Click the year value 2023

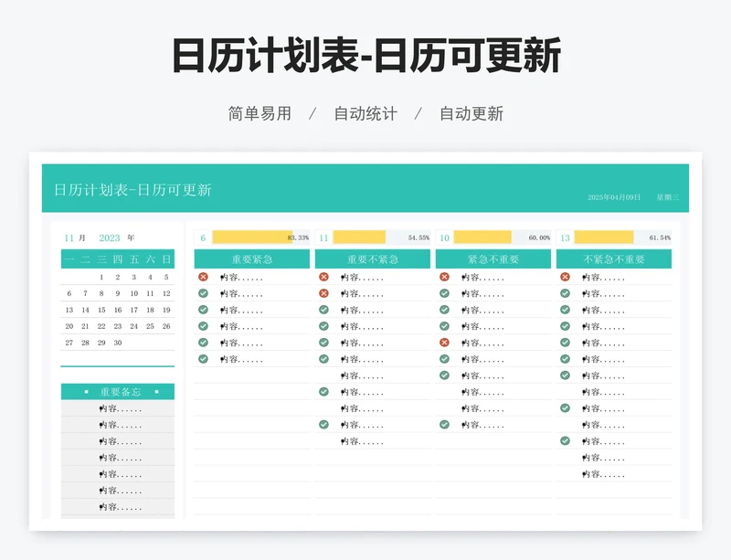pos(110,238)
